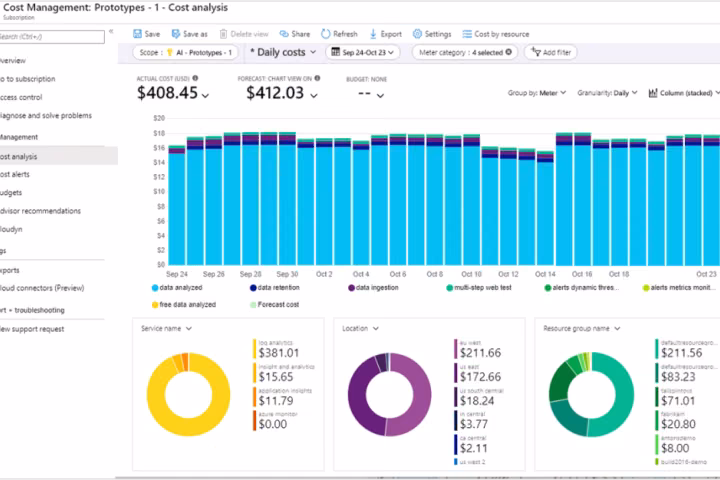Image resolution: width=720 pixels, height=480 pixels.
Task: Open the Share toolbar option
Action: click(x=295, y=34)
